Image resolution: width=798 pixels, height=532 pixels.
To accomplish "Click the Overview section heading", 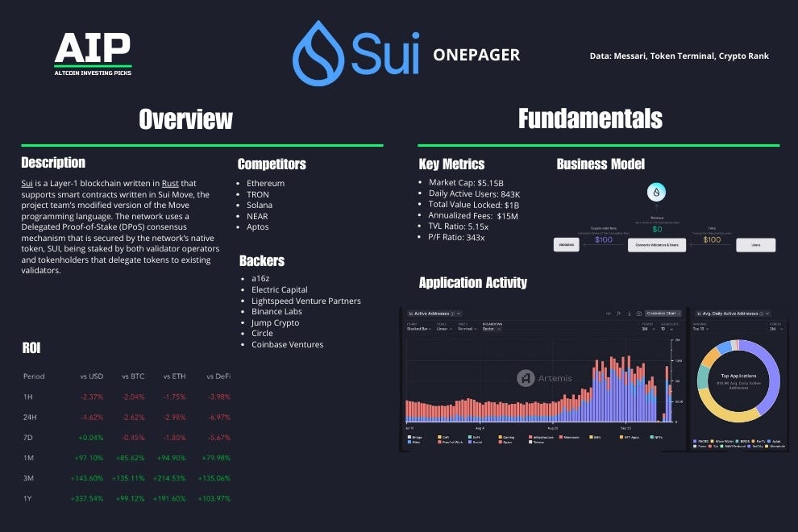I will click(185, 119).
